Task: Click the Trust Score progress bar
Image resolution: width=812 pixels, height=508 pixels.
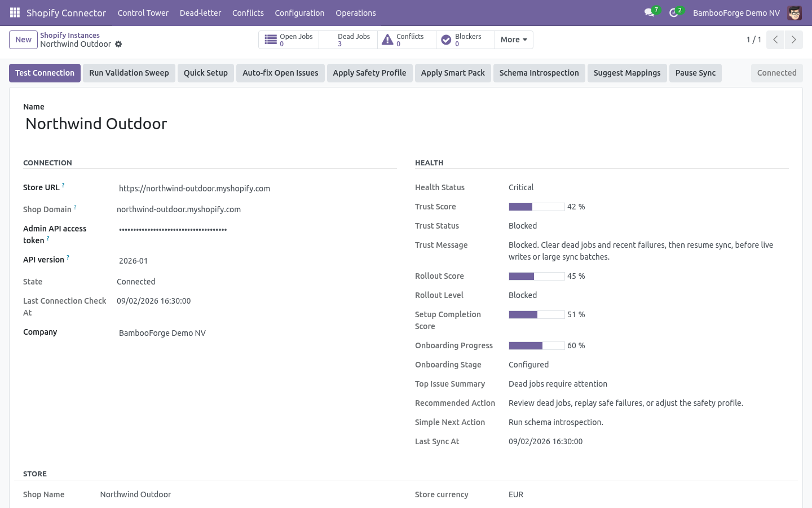Action: pos(537,207)
